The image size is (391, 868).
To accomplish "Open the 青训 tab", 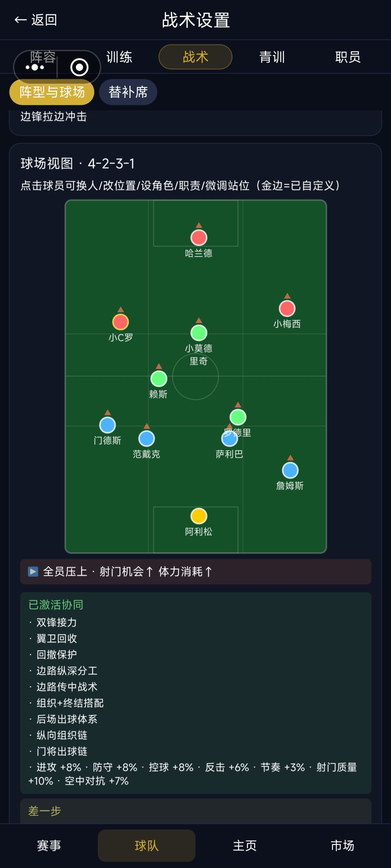I will [272, 57].
